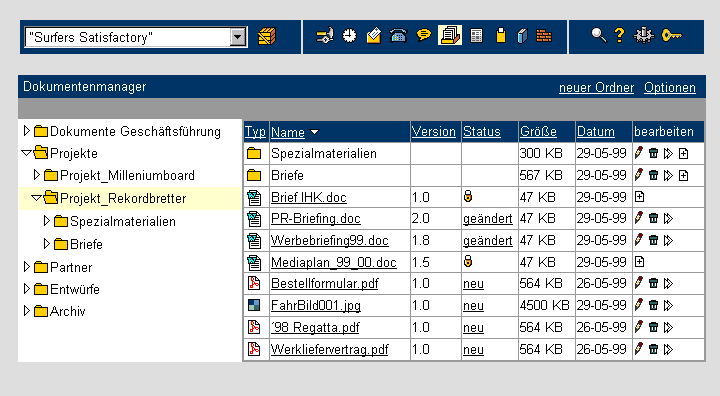
Task: Expand Dokumente Geschäftsführung tree folder
Action: tap(27, 131)
